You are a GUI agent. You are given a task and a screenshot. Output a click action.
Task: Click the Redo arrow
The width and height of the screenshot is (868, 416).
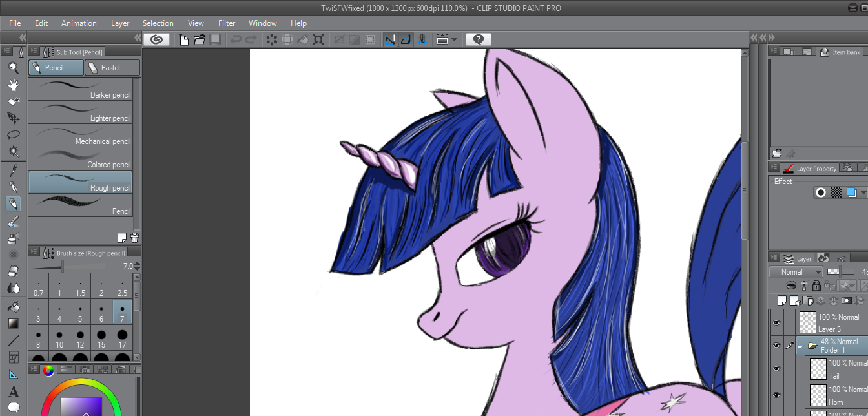(x=251, y=39)
